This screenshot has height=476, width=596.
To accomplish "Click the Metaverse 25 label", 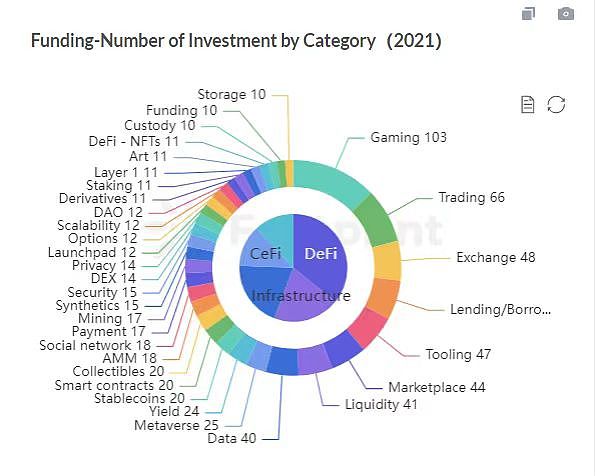I will point(176,425).
